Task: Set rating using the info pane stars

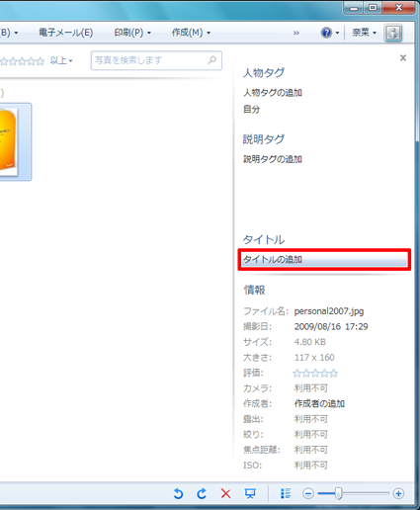Action: [x=315, y=374]
